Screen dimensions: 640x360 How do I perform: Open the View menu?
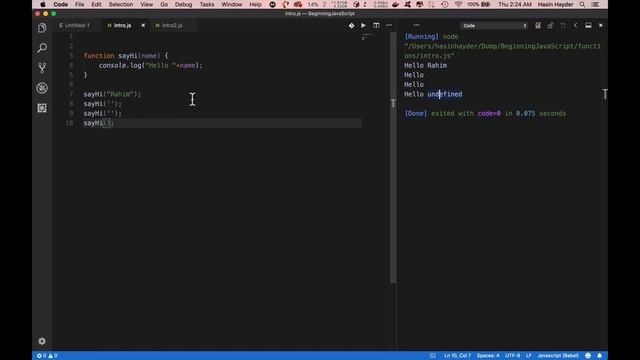point(147,4)
